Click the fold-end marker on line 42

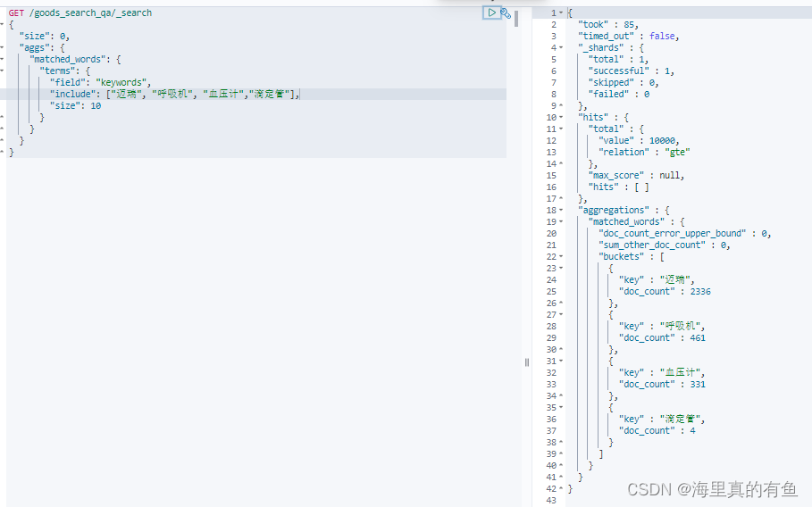561,489
